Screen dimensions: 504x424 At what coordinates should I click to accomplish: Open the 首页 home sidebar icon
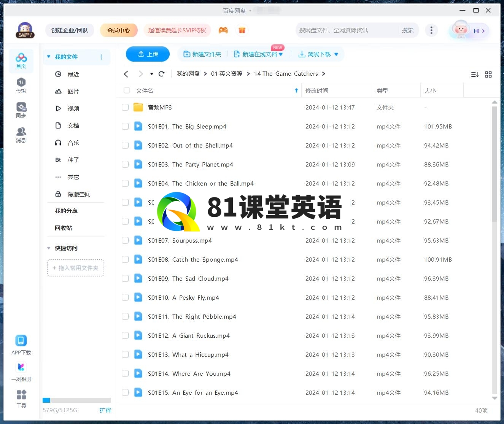click(21, 60)
